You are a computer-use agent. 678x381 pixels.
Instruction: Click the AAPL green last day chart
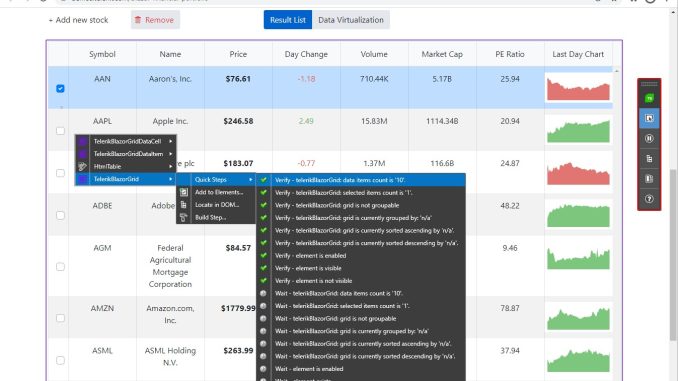point(578,131)
